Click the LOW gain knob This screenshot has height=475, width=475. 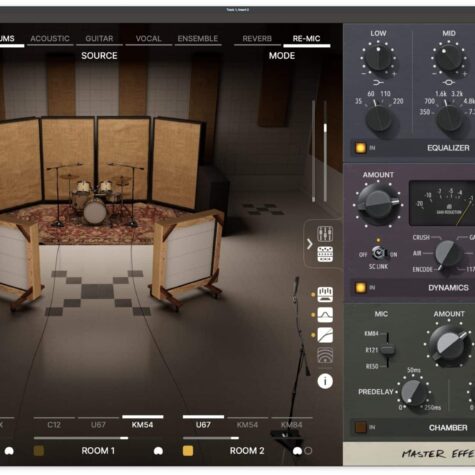(x=378, y=57)
